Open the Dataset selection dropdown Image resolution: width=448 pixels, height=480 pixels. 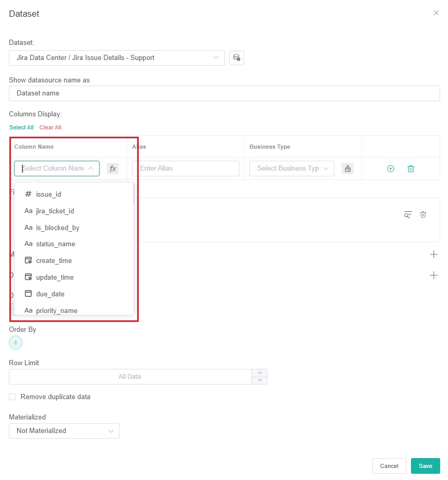click(117, 58)
